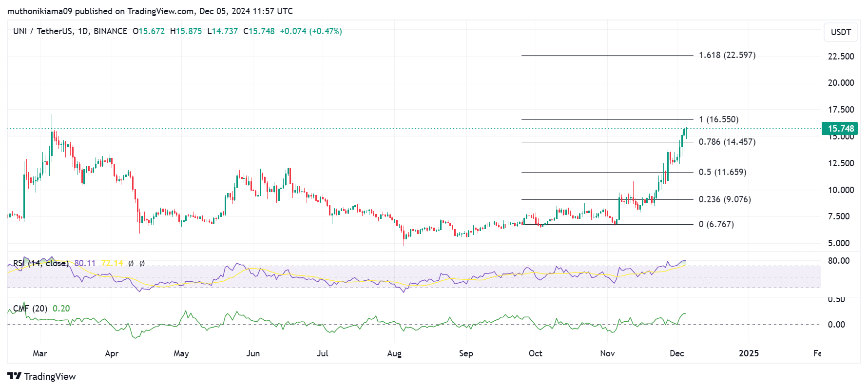
Task: Click the 7.500 price axis label
Action: 838,216
